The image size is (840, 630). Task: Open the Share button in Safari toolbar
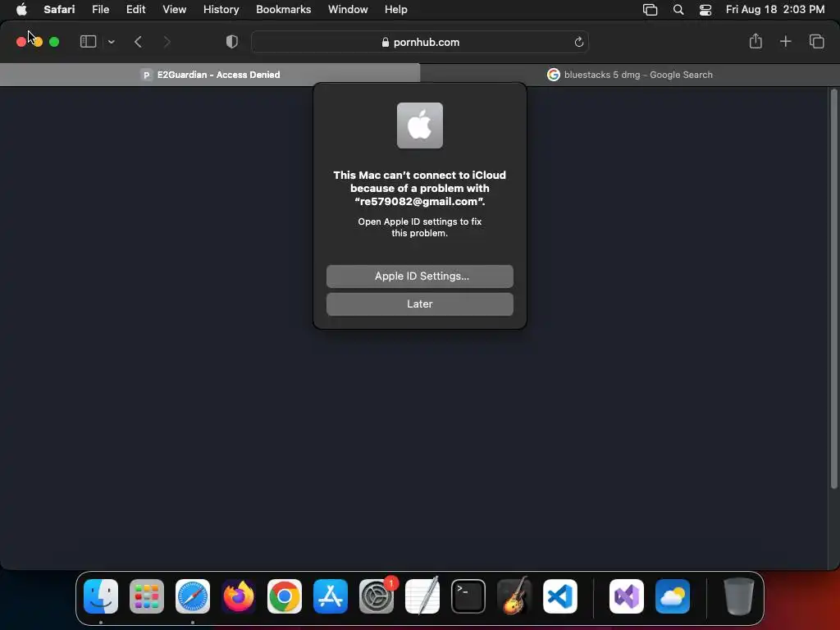pyautogui.click(x=756, y=41)
